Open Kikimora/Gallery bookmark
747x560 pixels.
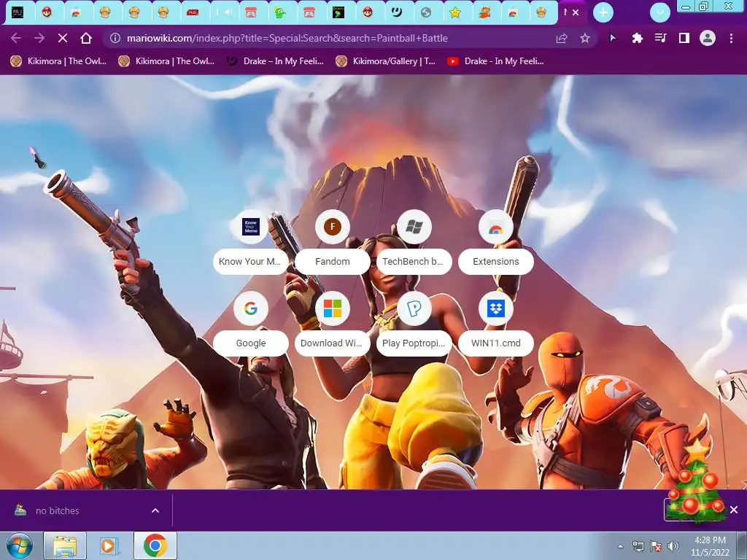click(385, 61)
